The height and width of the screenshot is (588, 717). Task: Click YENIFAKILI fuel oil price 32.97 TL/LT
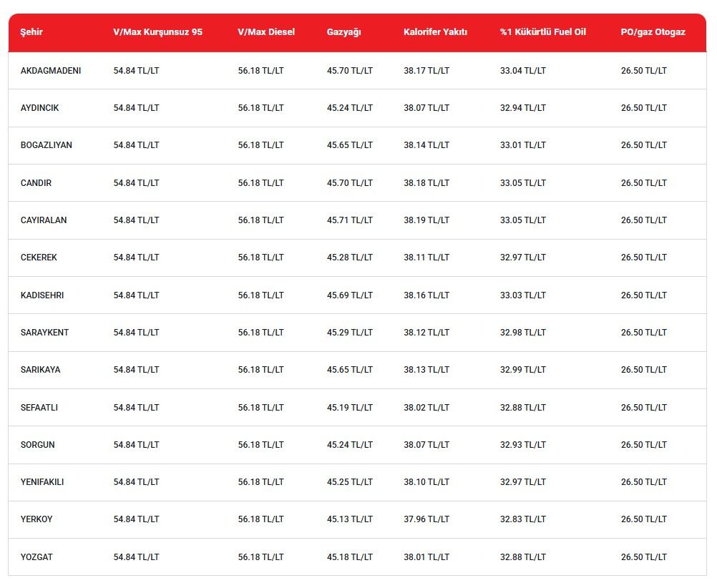click(522, 482)
